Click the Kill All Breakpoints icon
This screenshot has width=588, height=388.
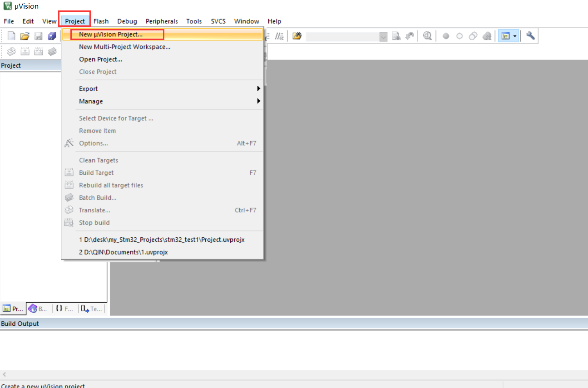click(487, 36)
